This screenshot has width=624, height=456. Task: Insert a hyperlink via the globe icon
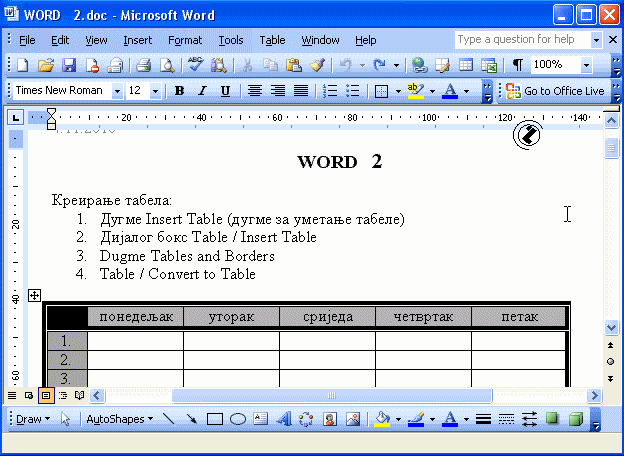[419, 65]
